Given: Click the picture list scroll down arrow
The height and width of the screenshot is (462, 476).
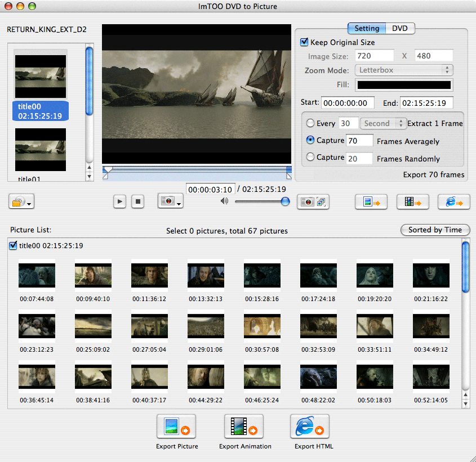Looking at the screenshot, I should (x=466, y=403).
